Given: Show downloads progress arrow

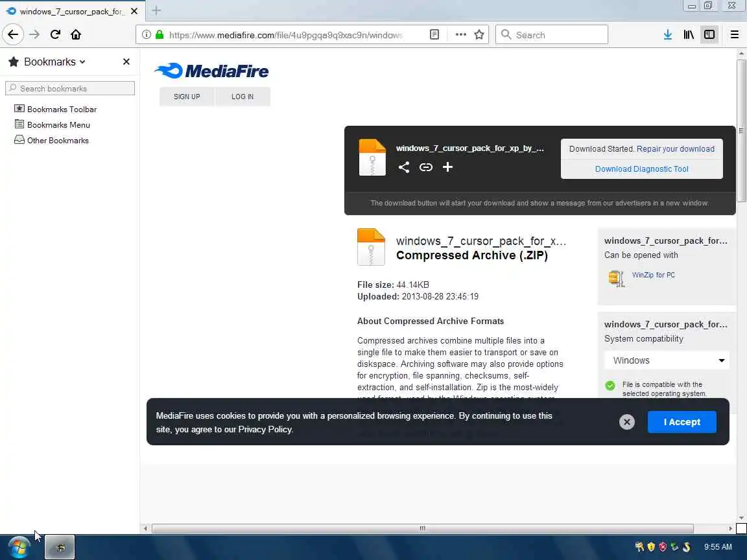Looking at the screenshot, I should pyautogui.click(x=668, y=34).
